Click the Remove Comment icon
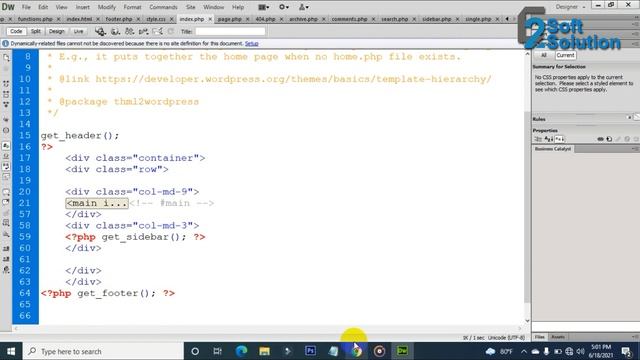Image resolution: width=640 pixels, height=360 pixels. coord(6,202)
